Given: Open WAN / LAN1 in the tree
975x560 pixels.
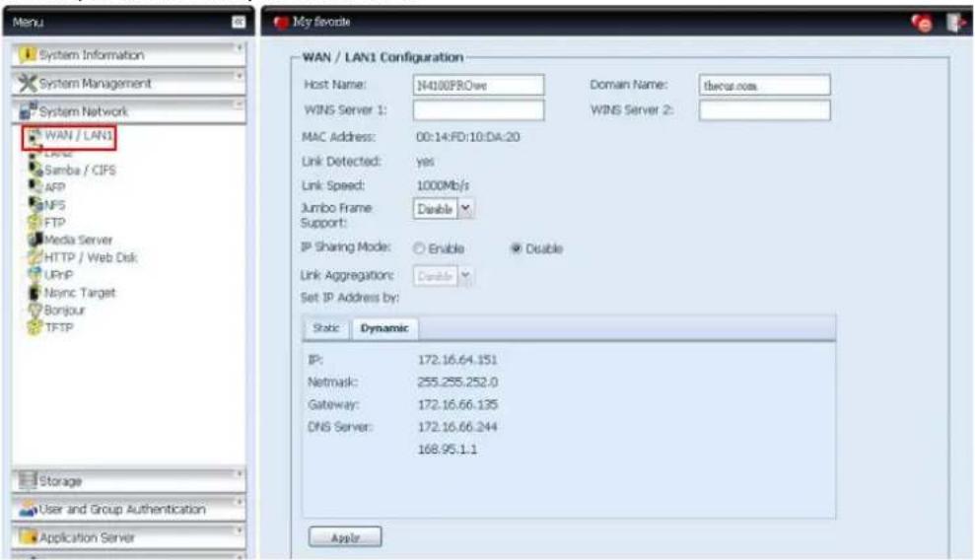Looking at the screenshot, I should tap(78, 135).
